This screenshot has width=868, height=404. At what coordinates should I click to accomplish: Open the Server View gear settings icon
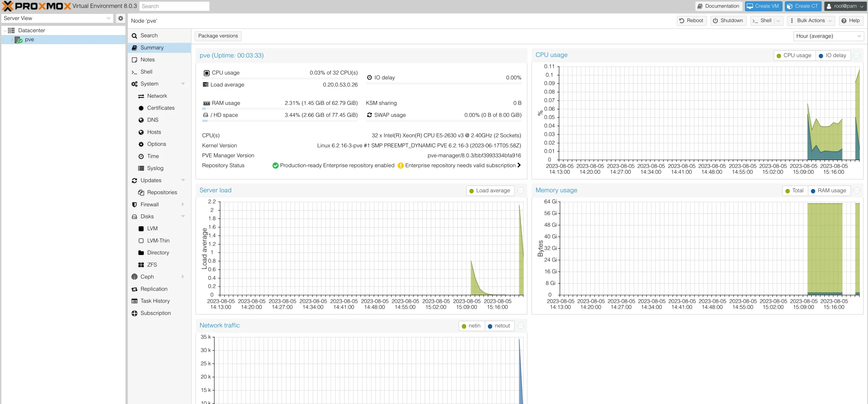click(120, 18)
